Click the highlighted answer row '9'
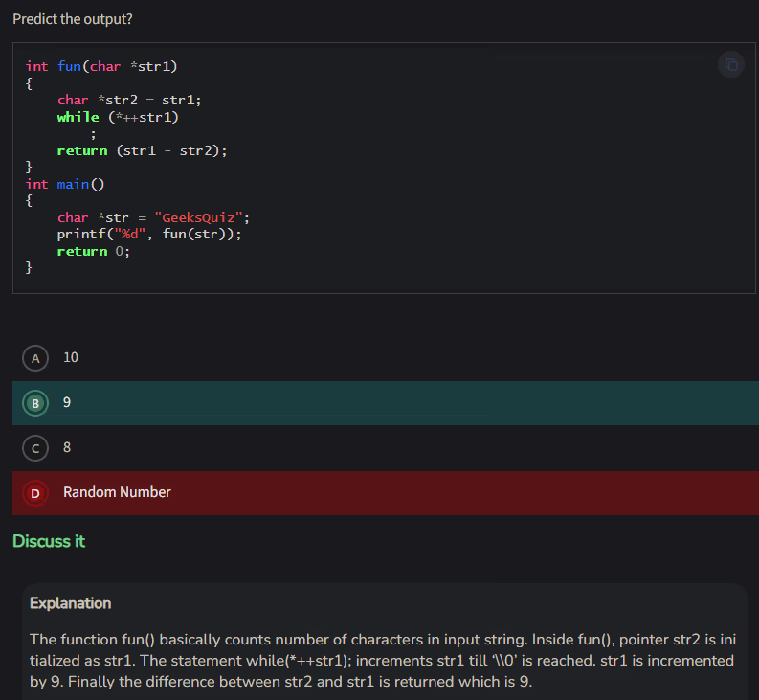Viewport: 759px width, 700px height. pyautogui.click(x=383, y=403)
